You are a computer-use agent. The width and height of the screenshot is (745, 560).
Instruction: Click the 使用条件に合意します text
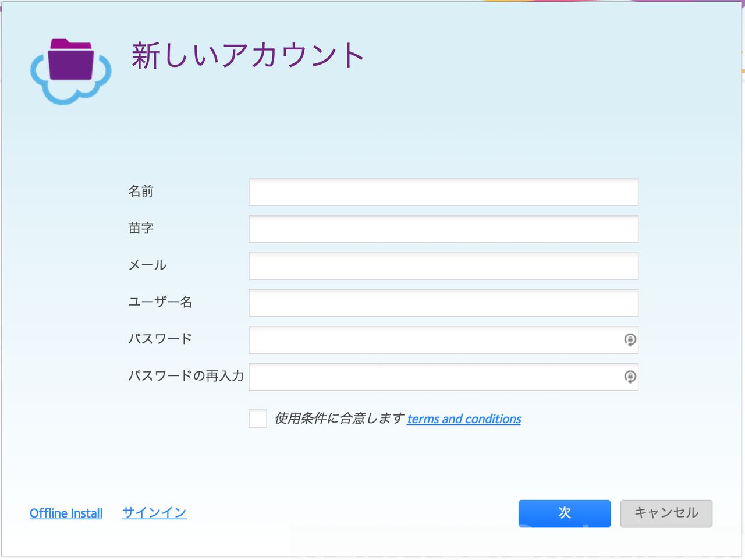click(x=339, y=419)
